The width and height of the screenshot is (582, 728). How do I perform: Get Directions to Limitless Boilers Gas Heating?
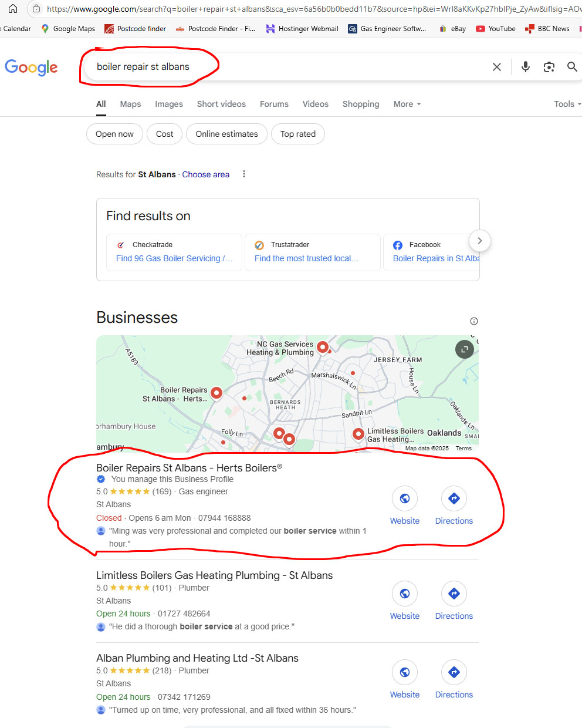[x=454, y=601]
